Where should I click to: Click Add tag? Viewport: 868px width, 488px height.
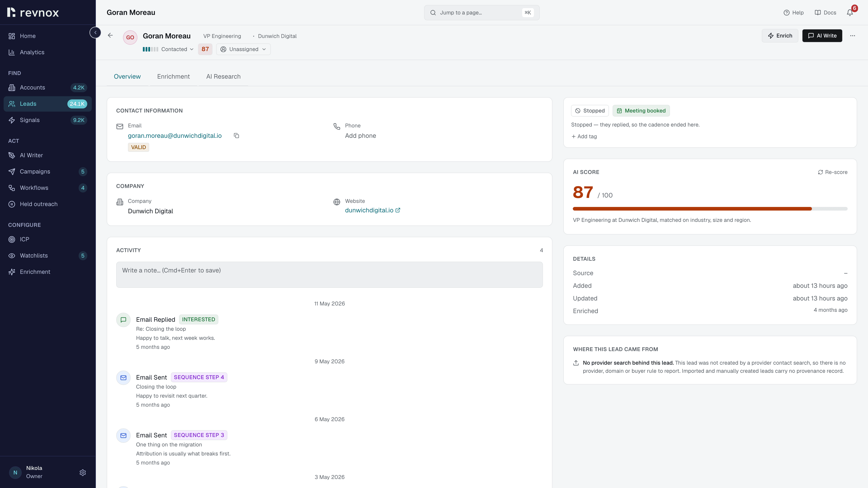(x=584, y=136)
